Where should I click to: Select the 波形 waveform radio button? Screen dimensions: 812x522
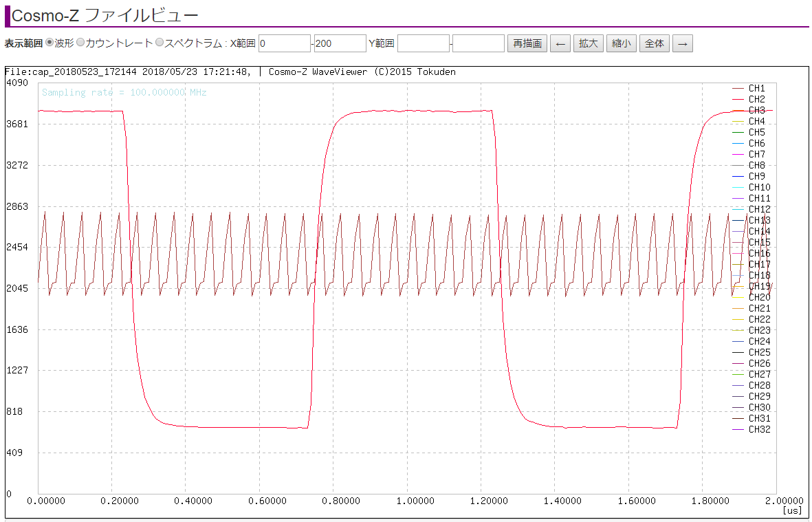pyautogui.click(x=50, y=43)
